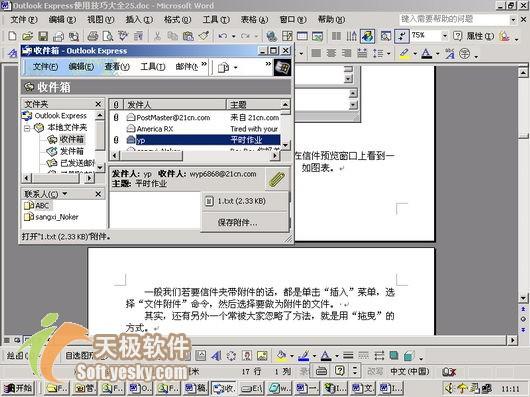Toggle the Show/Hide formatting marks button

(402, 36)
